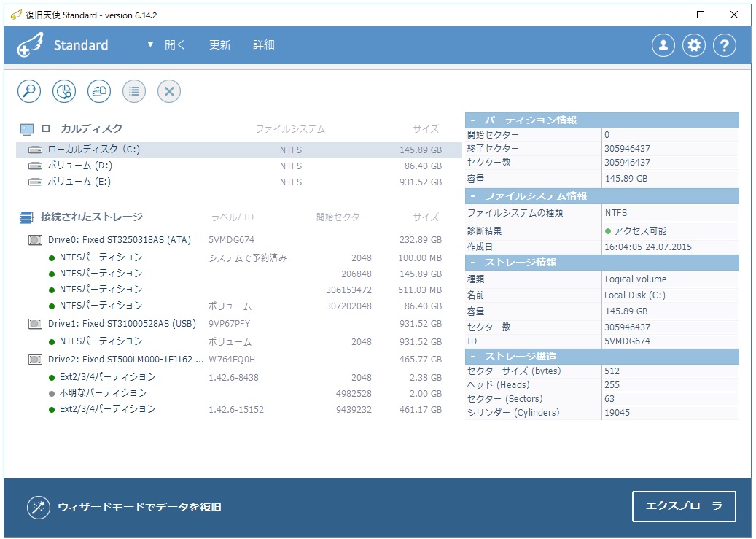Select the 461.17 GB Ext2/3/4 partition
The image size is (756, 539).
[x=238, y=409]
